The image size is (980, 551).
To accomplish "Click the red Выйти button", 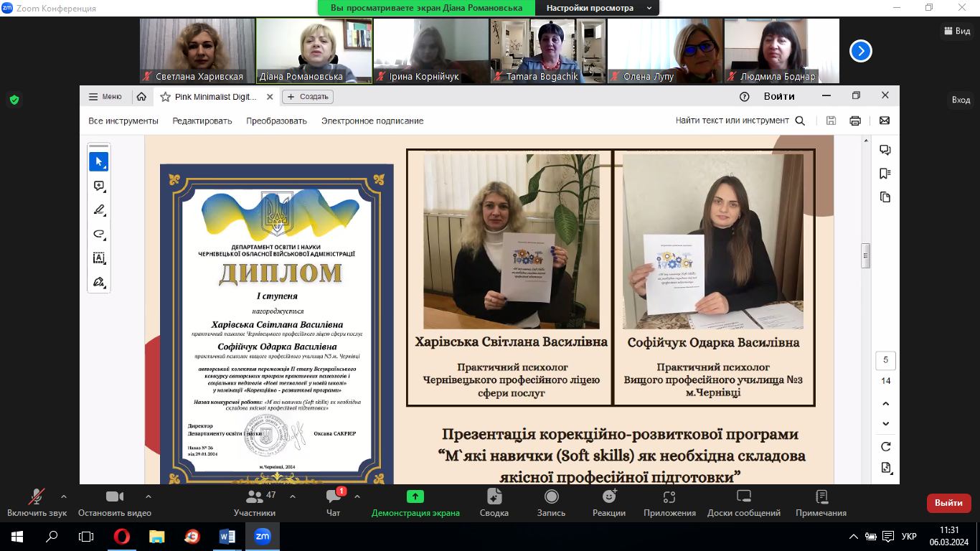I will (948, 503).
